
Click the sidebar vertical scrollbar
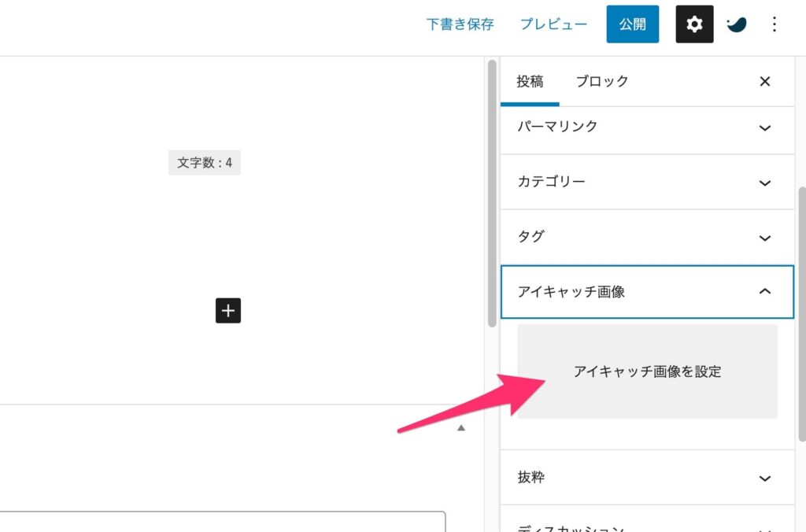coord(802,313)
